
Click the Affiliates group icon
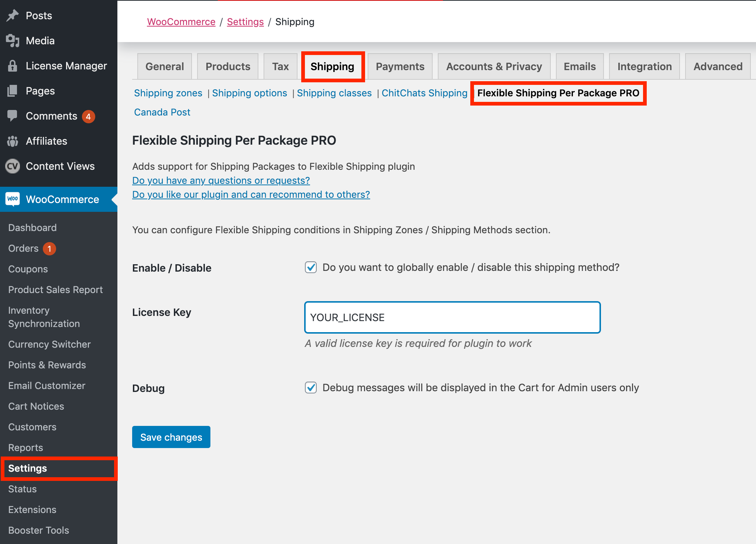coord(13,141)
